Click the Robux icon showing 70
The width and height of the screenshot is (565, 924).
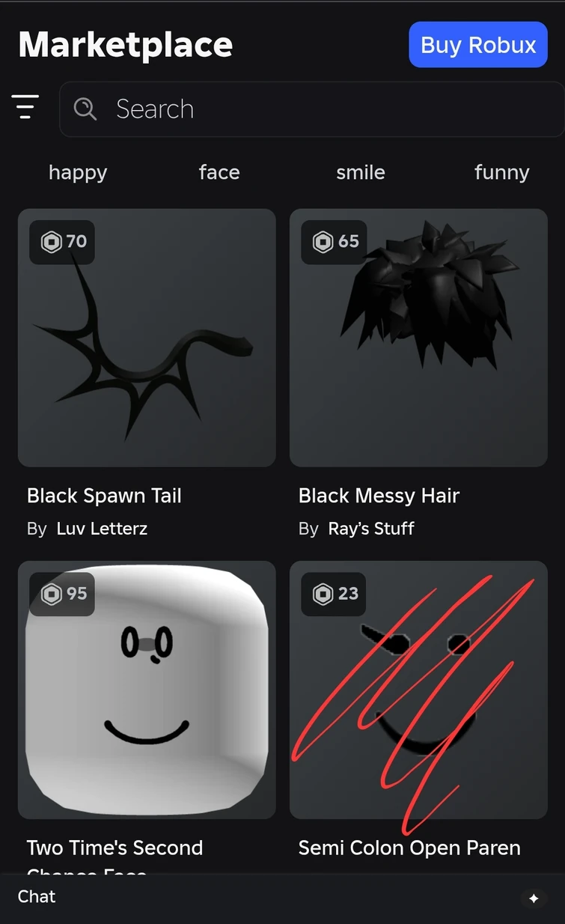pos(51,242)
